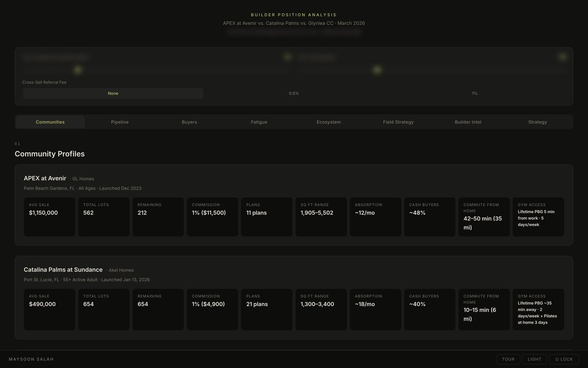The height and width of the screenshot is (368, 588).
Task: Select cash buyers ~40% value
Action: click(x=417, y=304)
